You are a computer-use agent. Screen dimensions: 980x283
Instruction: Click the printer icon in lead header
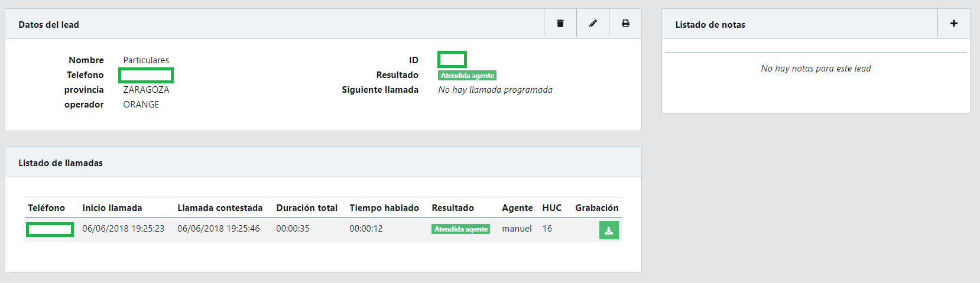[x=625, y=24]
